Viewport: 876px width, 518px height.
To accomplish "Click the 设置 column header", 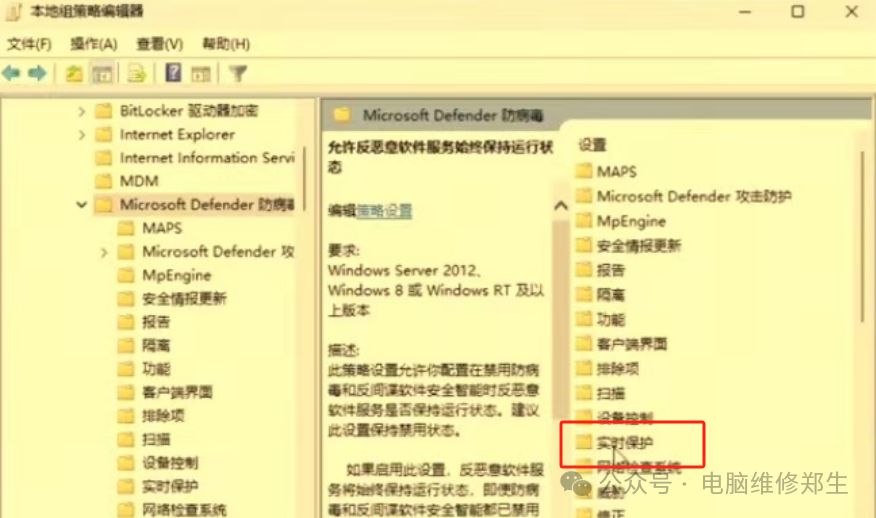I will pyautogui.click(x=592, y=145).
